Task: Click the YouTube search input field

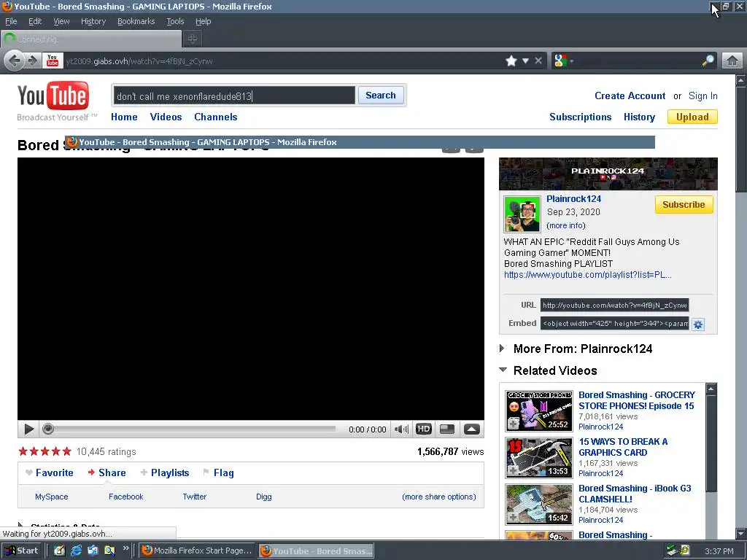Action: tap(234, 96)
